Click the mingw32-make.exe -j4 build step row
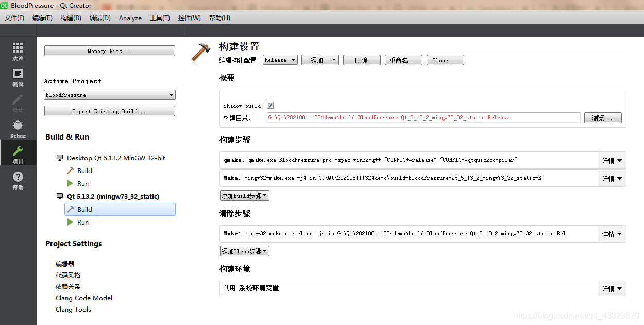Viewport: 644px width, 325px height. tap(409, 178)
